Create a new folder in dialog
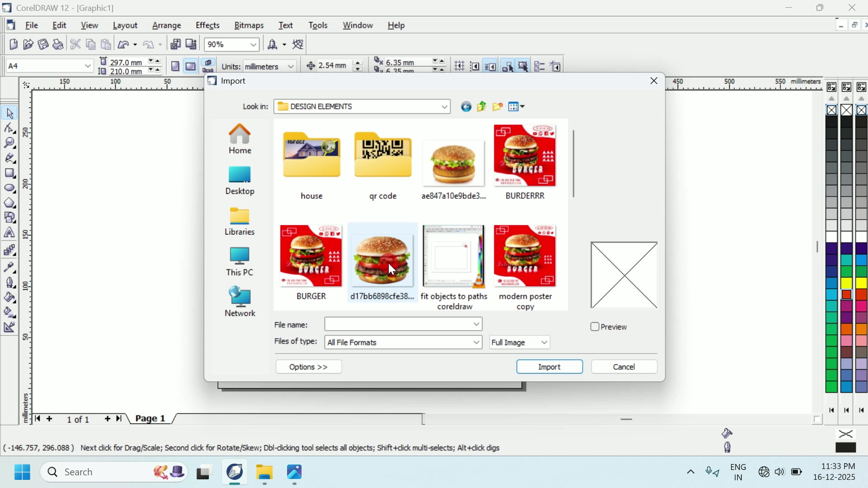Screen dimensions: 868x488 (x=498, y=107)
